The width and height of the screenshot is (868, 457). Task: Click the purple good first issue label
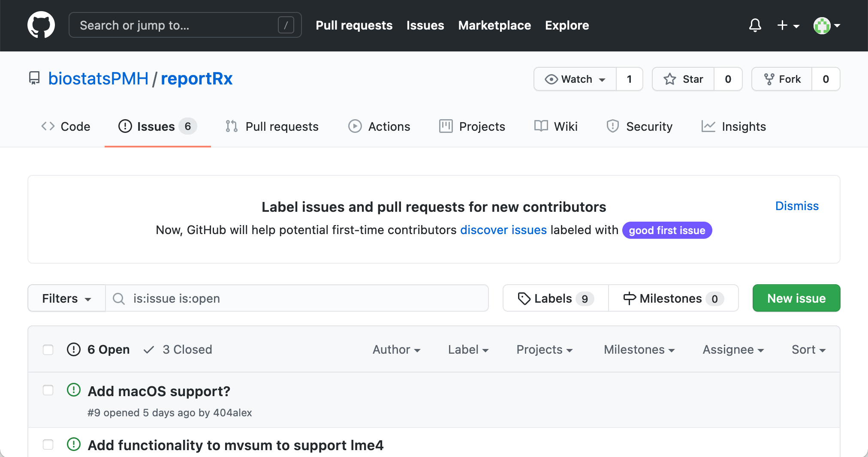pos(666,231)
